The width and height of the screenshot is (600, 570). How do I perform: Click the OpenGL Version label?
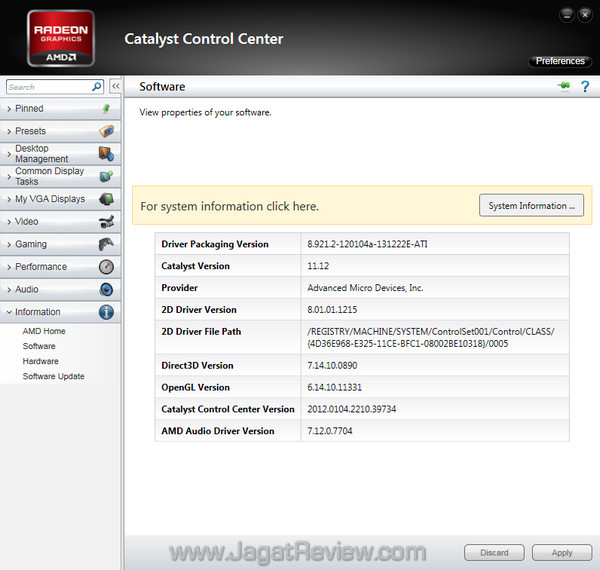pyautogui.click(x=196, y=387)
